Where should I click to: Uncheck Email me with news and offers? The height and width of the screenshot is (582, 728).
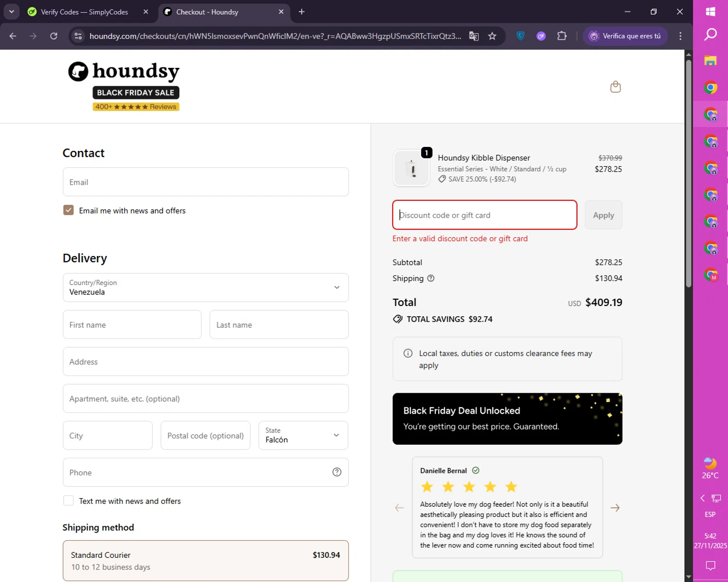pos(68,210)
